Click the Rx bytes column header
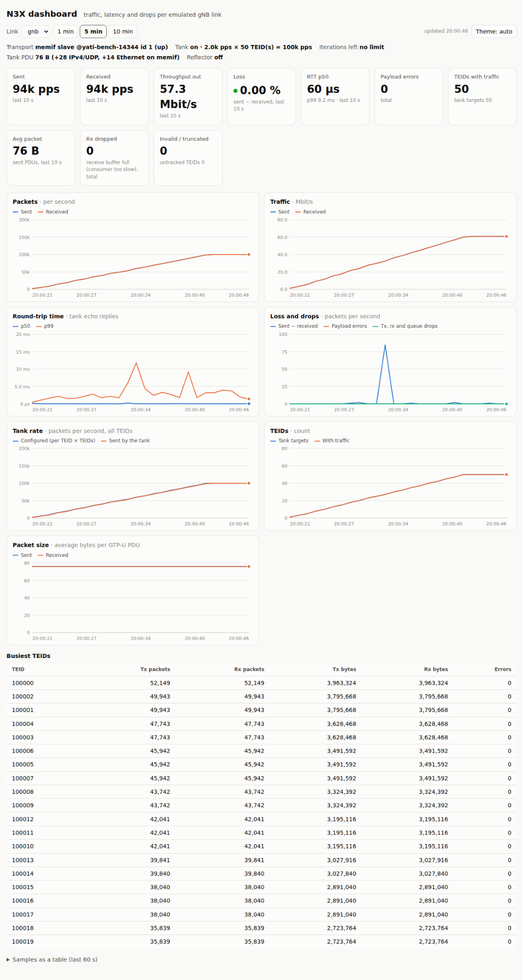 pyautogui.click(x=436, y=669)
